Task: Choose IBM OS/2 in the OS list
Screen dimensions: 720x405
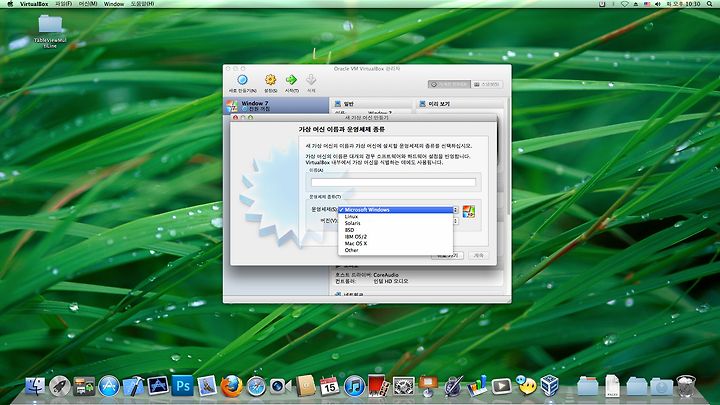Action: pyautogui.click(x=395, y=236)
